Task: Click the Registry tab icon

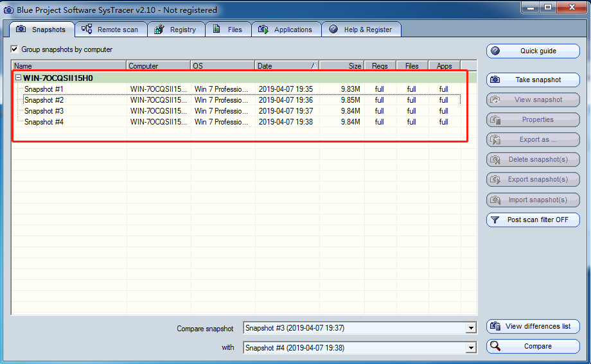Action: pos(159,29)
